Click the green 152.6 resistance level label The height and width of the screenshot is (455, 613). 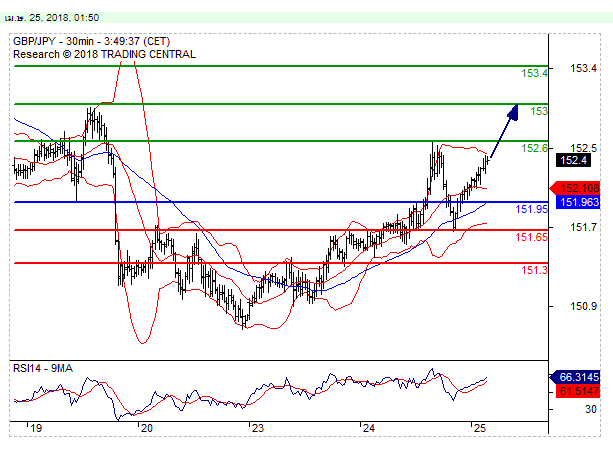tap(534, 148)
